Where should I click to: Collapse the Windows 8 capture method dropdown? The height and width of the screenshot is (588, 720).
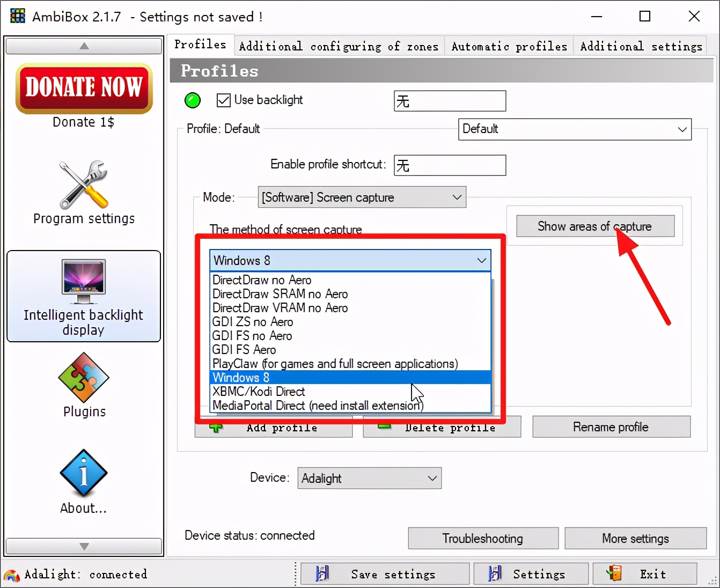point(350,261)
